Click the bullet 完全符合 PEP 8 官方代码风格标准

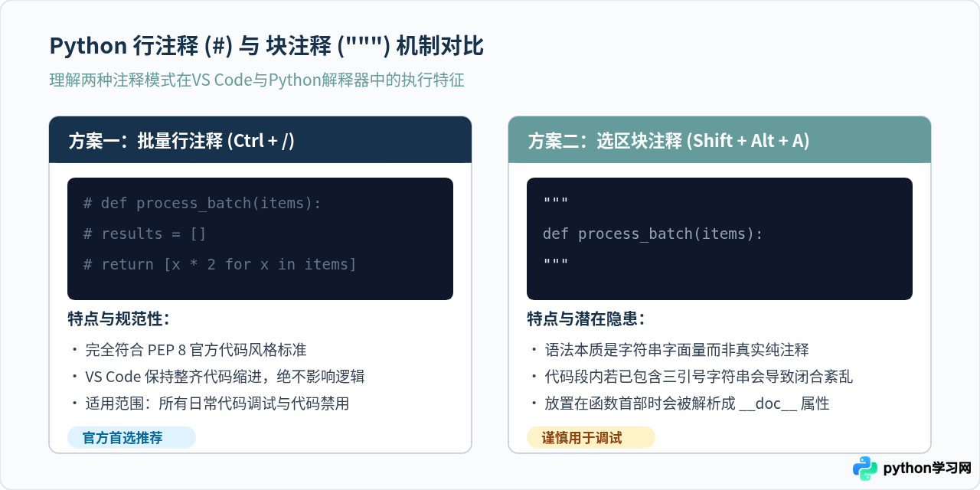click(x=188, y=350)
